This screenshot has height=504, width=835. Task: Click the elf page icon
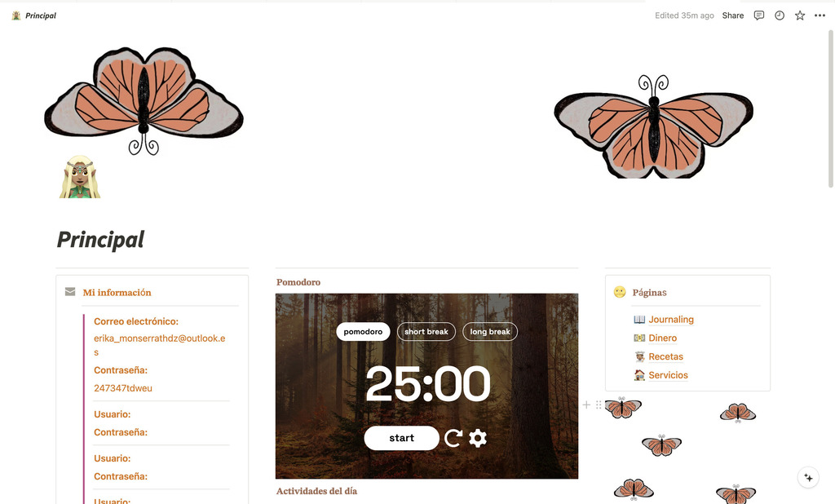tap(80, 177)
